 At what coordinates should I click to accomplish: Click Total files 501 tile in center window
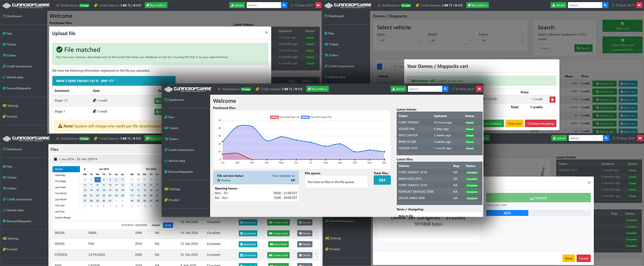[382, 180]
